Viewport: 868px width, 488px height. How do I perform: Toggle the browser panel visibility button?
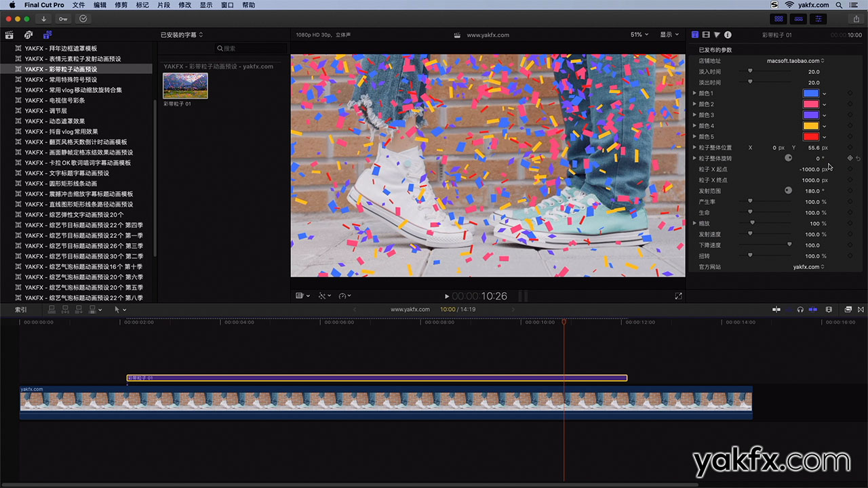click(779, 19)
